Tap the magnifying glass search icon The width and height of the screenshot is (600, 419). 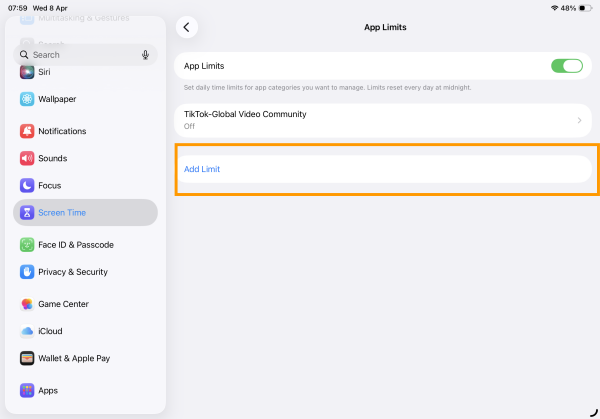point(24,55)
